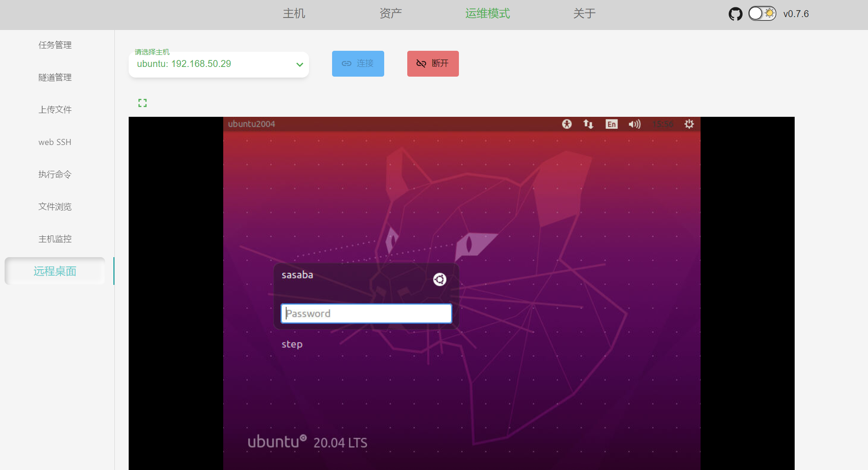Click the ubuntu2004 hostname in Ubuntu panel
Screen dimensions: 868x470
(251, 124)
